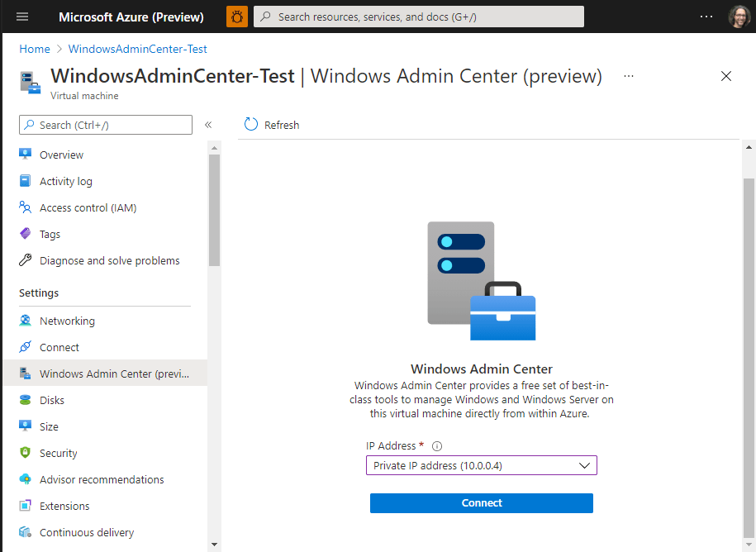Collapse the resource sidebar with the chevrons
The image size is (756, 552).
[x=208, y=124]
